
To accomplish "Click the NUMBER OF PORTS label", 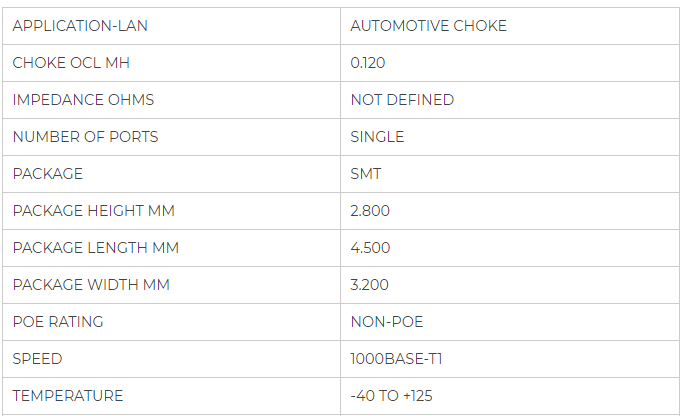I will click(85, 137).
